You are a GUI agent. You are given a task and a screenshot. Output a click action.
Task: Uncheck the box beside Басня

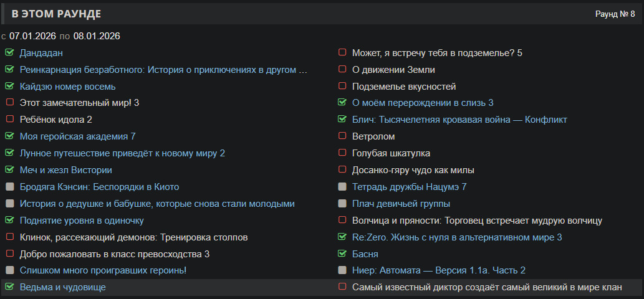tap(342, 254)
